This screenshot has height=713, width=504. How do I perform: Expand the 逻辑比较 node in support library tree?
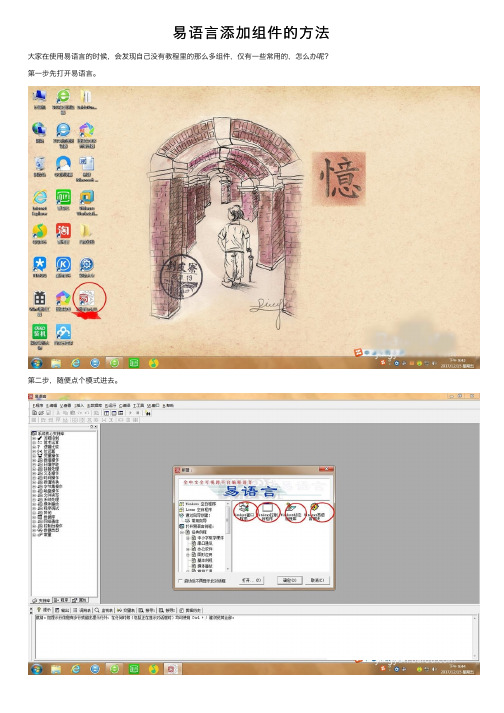(34, 446)
